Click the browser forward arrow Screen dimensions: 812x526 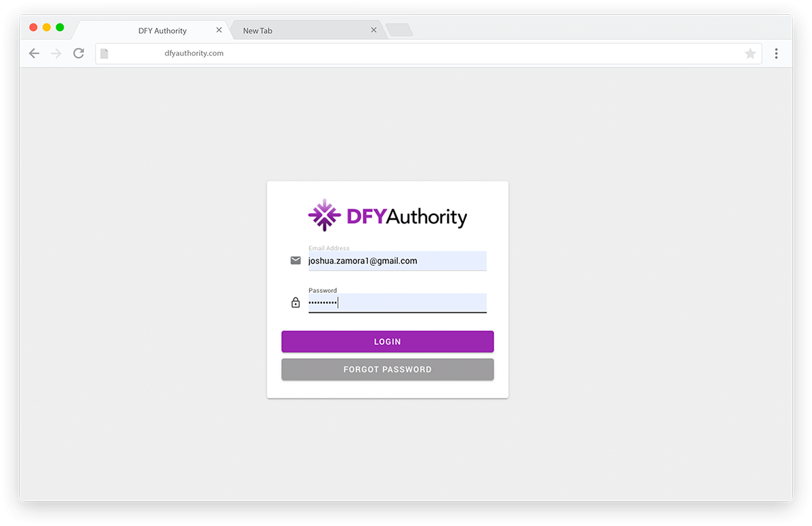56,53
